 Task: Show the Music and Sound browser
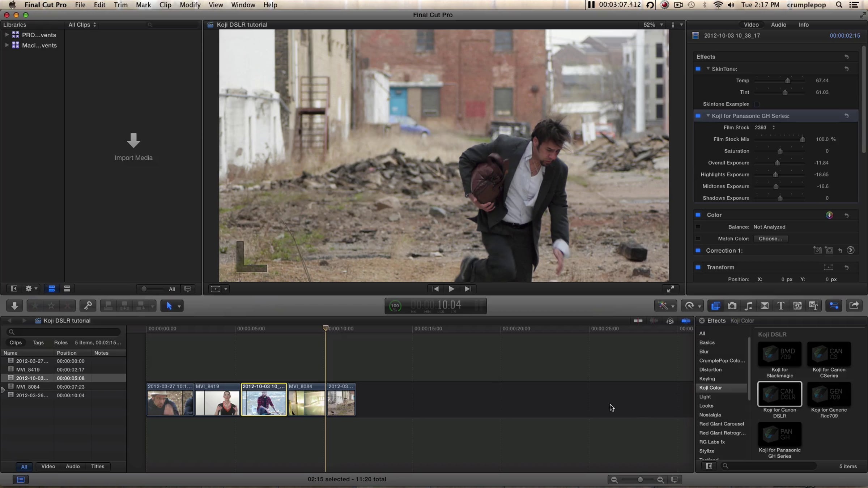click(748, 306)
